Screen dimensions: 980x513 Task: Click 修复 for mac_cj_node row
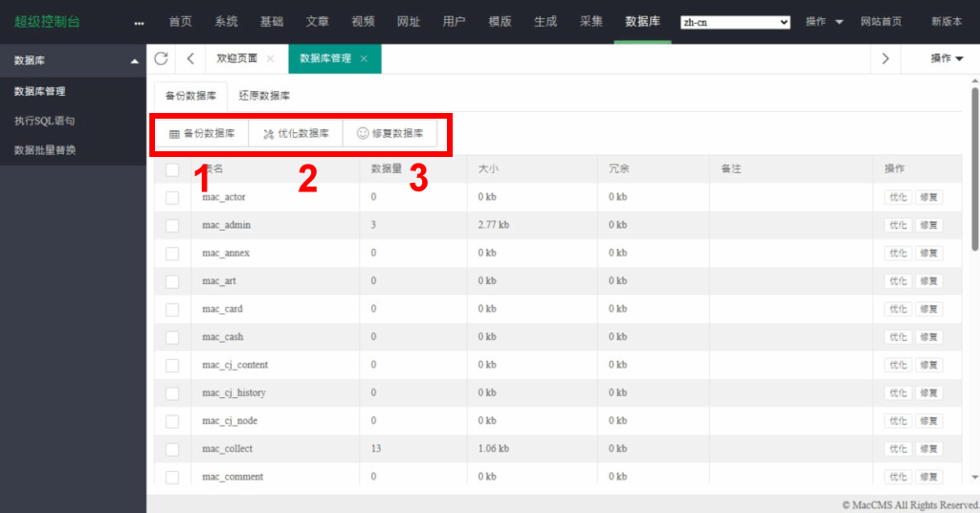tap(928, 421)
